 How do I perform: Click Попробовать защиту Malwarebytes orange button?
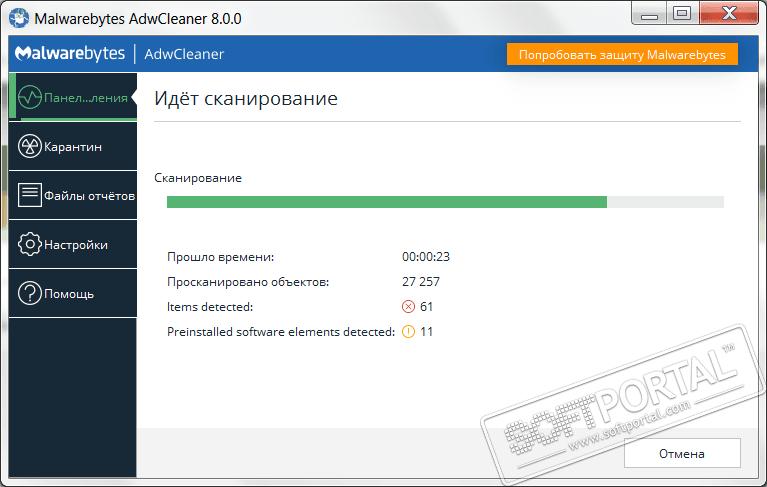pos(622,54)
